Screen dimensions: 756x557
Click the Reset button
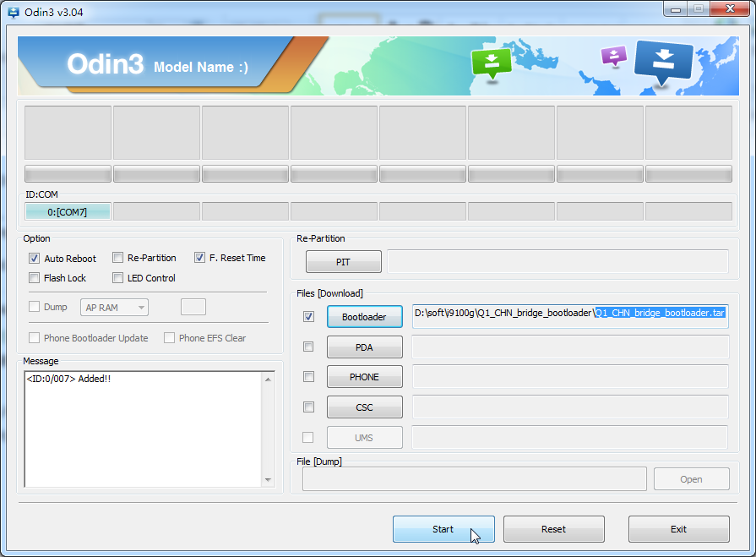(554, 529)
